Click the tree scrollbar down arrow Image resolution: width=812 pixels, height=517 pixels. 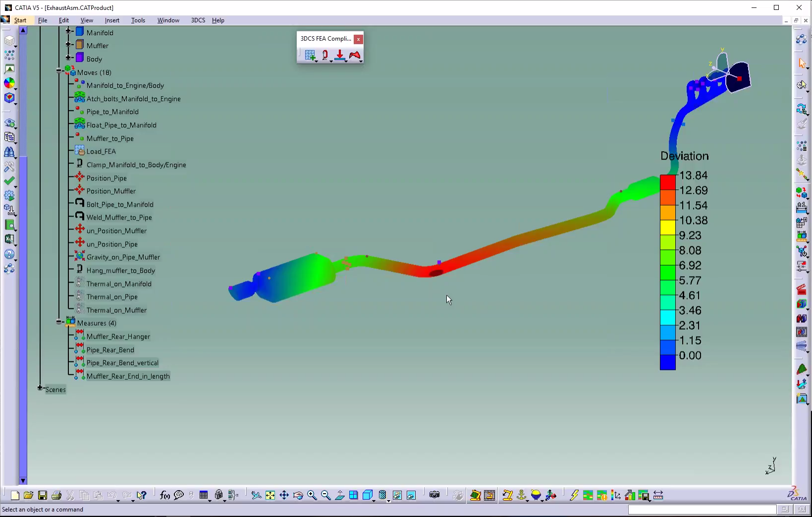23,481
